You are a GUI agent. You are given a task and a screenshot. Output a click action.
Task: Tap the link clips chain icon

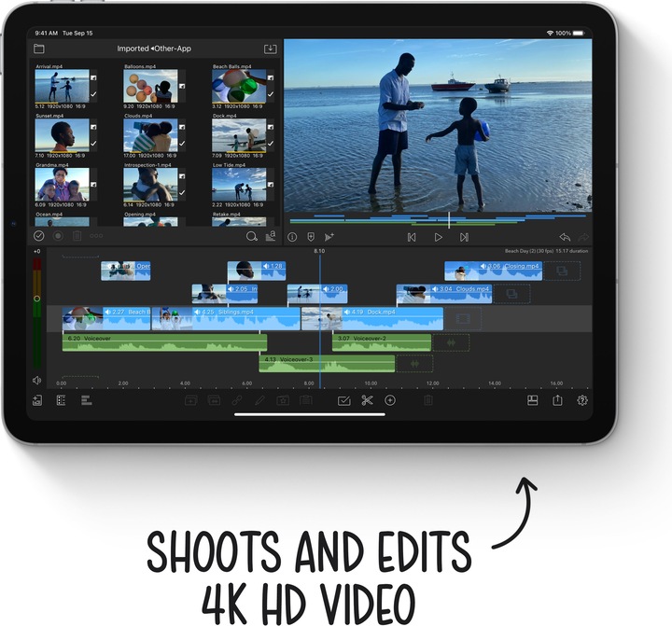(236, 400)
